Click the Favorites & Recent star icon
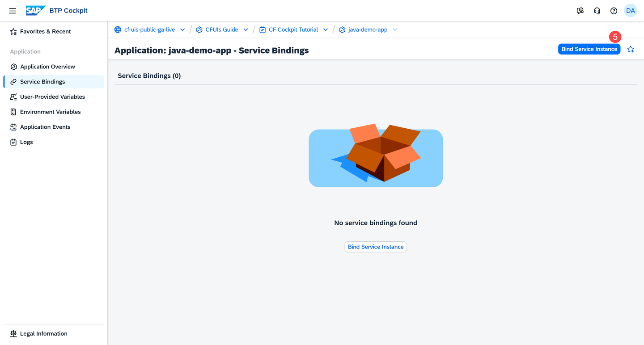644x345 pixels. (x=13, y=32)
